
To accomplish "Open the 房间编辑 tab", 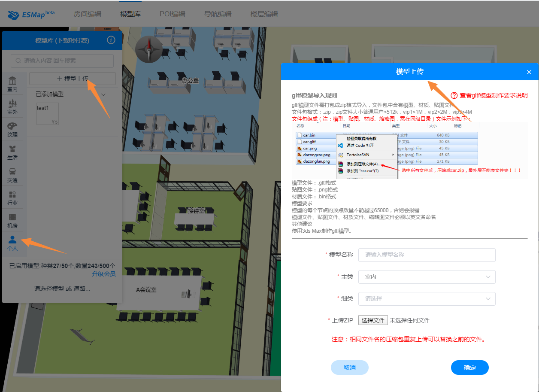I will (88, 14).
